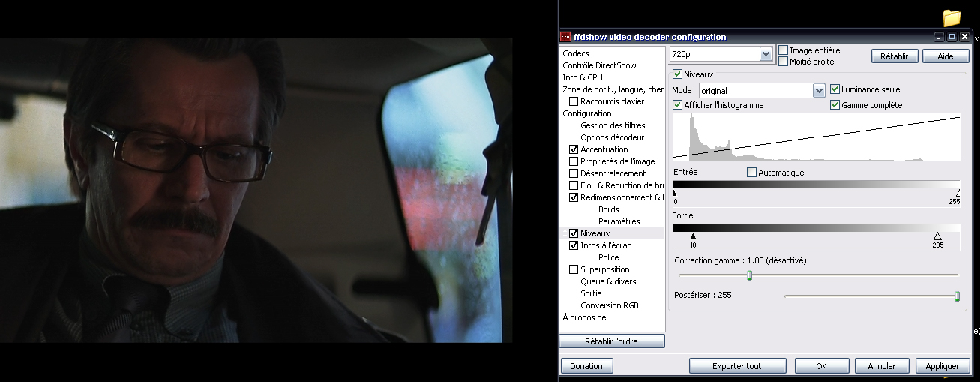Close the ffdshow configuration window
Viewport: 980px width, 382px height.
click(964, 36)
